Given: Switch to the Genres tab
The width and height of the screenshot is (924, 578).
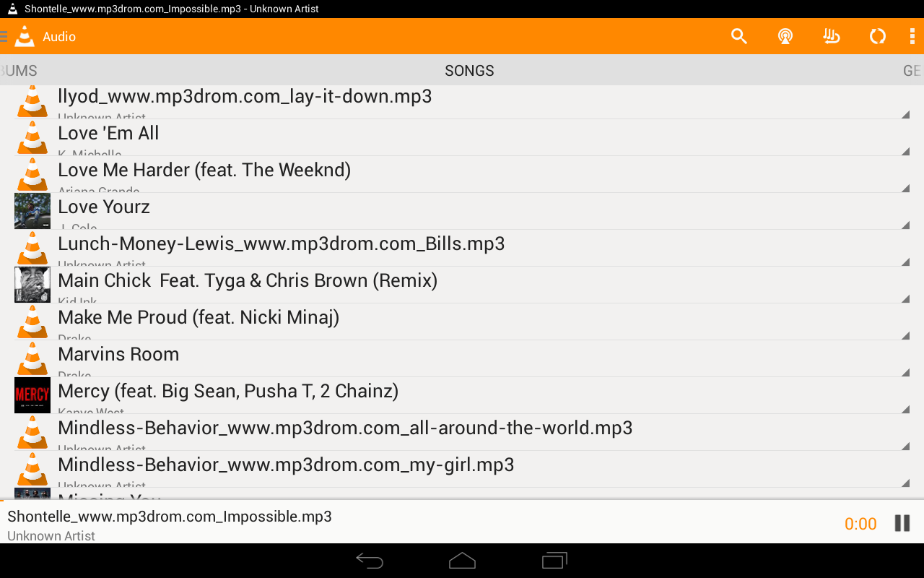Looking at the screenshot, I should [x=912, y=71].
